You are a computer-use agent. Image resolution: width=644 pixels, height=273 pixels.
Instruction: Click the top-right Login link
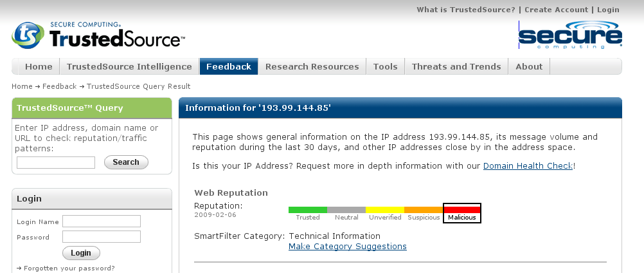click(x=608, y=10)
